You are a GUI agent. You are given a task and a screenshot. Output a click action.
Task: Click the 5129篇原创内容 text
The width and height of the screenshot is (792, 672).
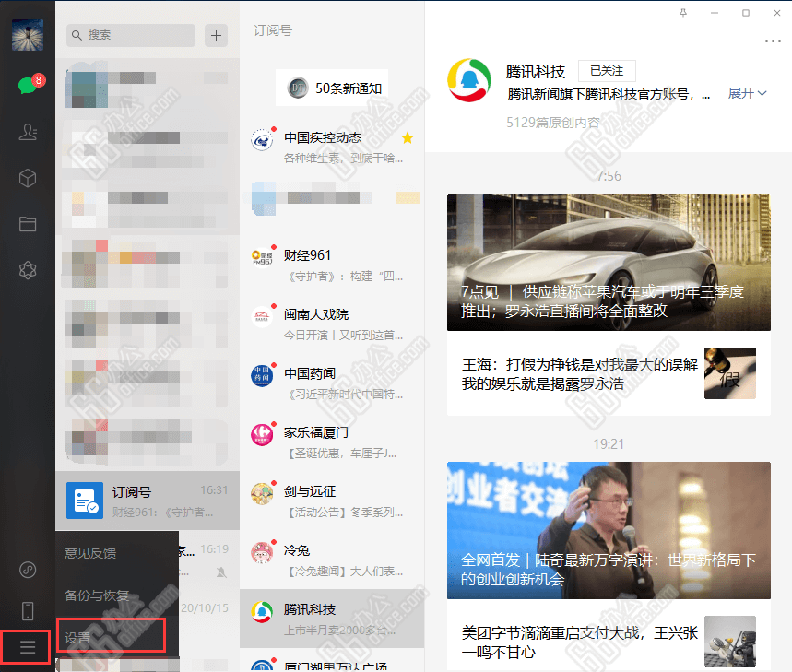(x=553, y=123)
